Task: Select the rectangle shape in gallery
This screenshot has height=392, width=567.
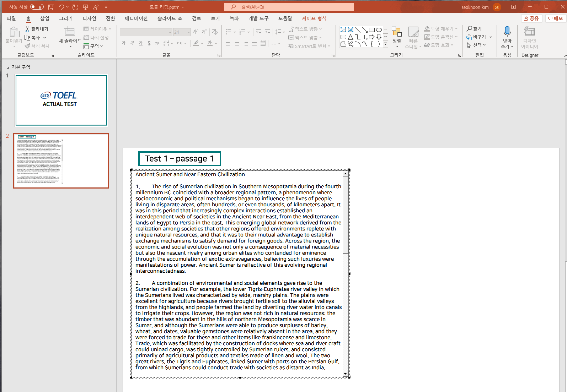Action: tap(372, 30)
